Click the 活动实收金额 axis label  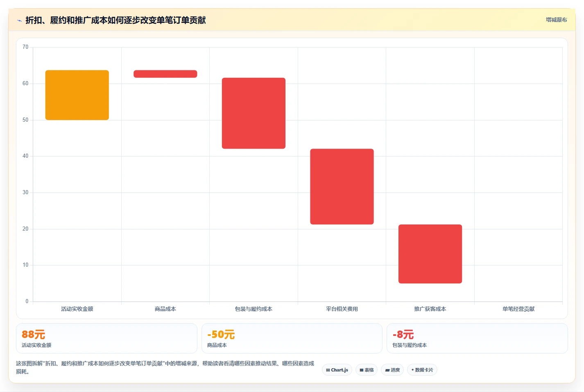(x=77, y=309)
